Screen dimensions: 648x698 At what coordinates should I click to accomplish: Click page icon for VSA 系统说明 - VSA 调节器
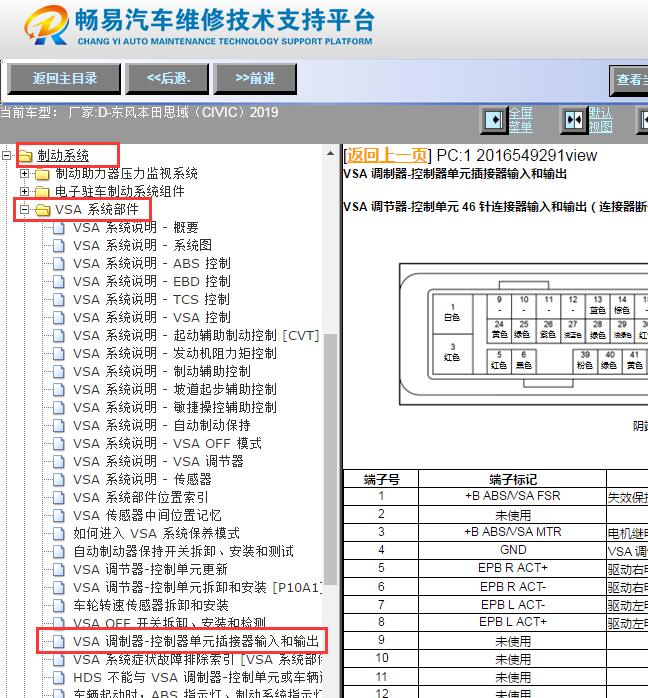tap(58, 461)
